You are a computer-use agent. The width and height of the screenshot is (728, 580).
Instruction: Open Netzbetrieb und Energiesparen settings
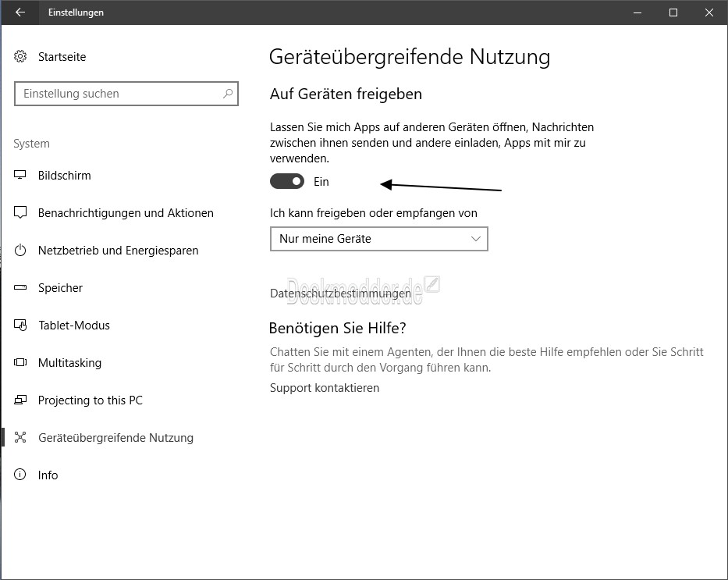coord(118,251)
